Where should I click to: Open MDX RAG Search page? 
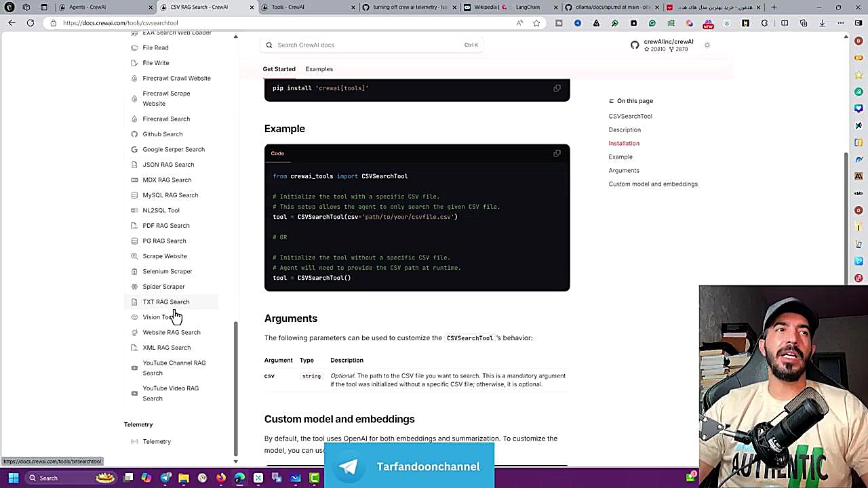[x=167, y=180]
